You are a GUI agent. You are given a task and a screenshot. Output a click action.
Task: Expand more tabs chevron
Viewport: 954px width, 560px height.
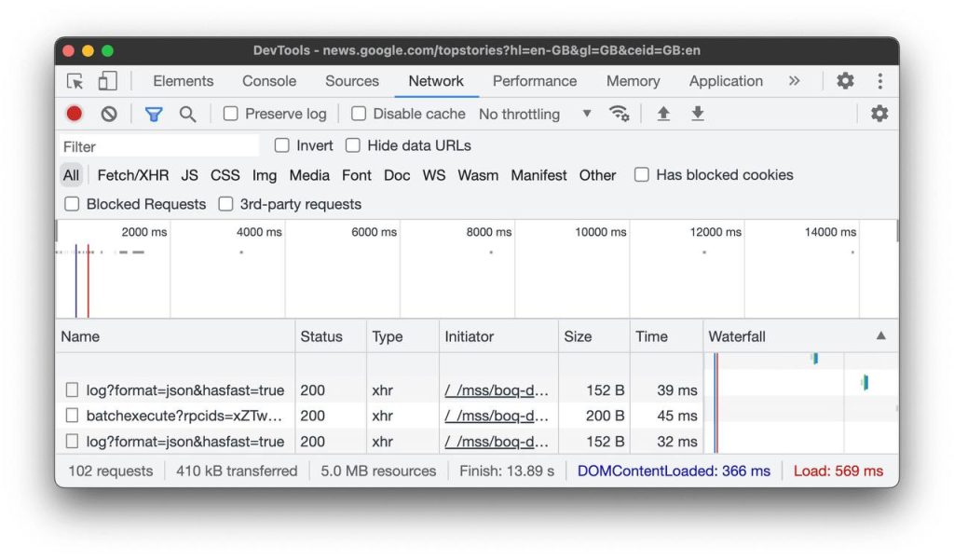click(794, 81)
